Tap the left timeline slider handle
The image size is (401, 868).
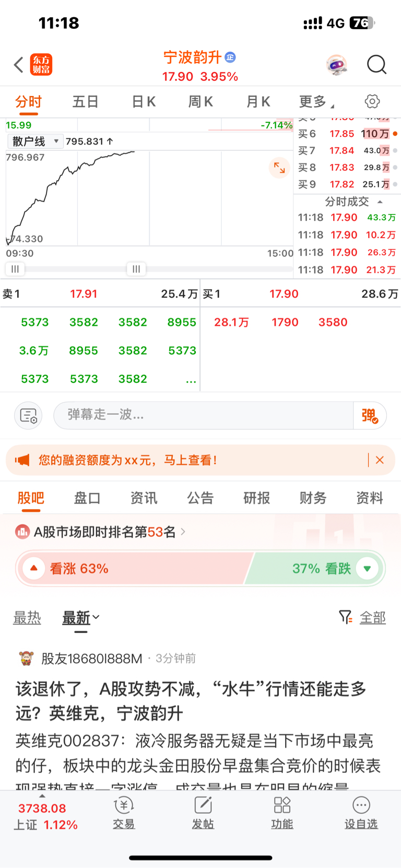coord(15,269)
